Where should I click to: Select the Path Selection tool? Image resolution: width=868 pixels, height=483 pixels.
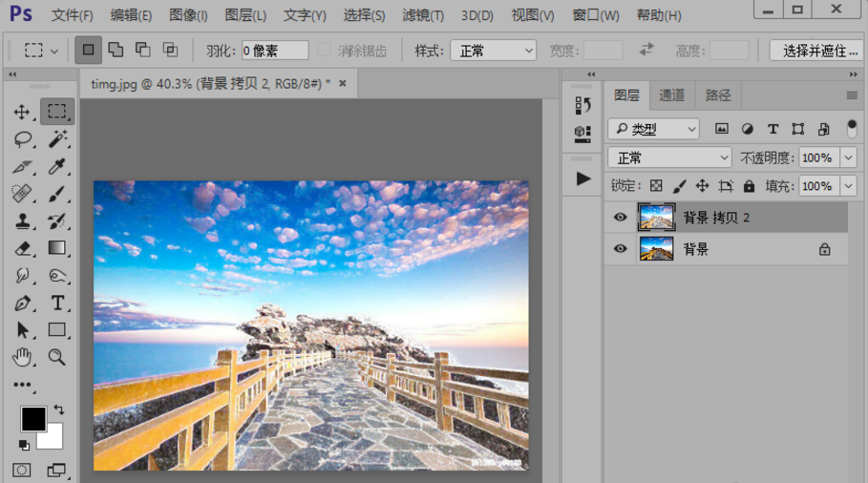(x=22, y=329)
